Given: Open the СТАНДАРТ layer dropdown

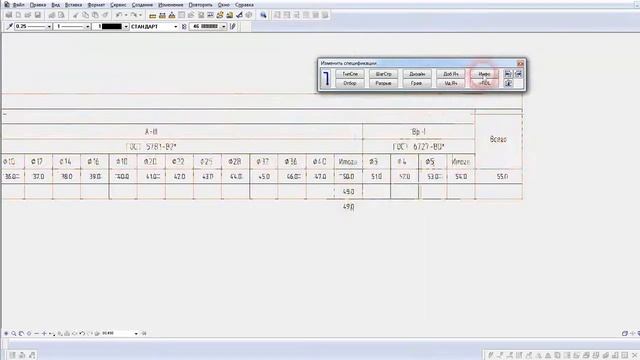Looking at the screenshot, I should point(176,27).
